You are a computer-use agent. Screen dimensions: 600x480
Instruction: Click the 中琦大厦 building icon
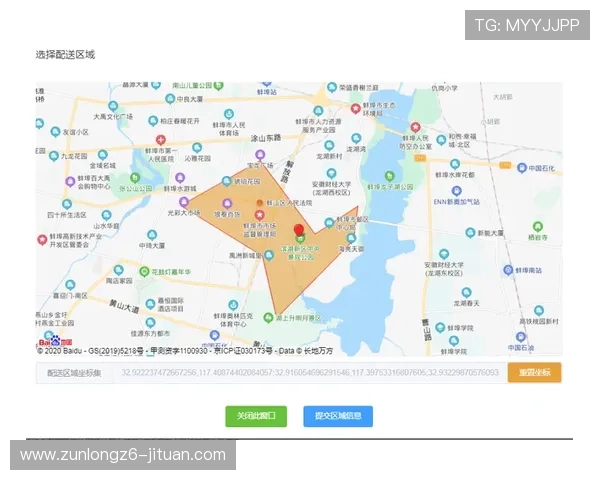(x=152, y=235)
